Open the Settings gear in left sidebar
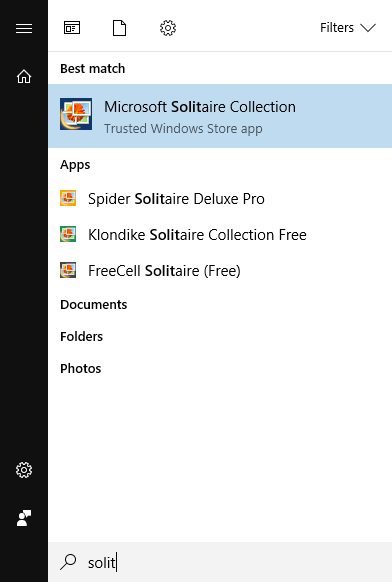The width and height of the screenshot is (392, 582). click(24, 470)
